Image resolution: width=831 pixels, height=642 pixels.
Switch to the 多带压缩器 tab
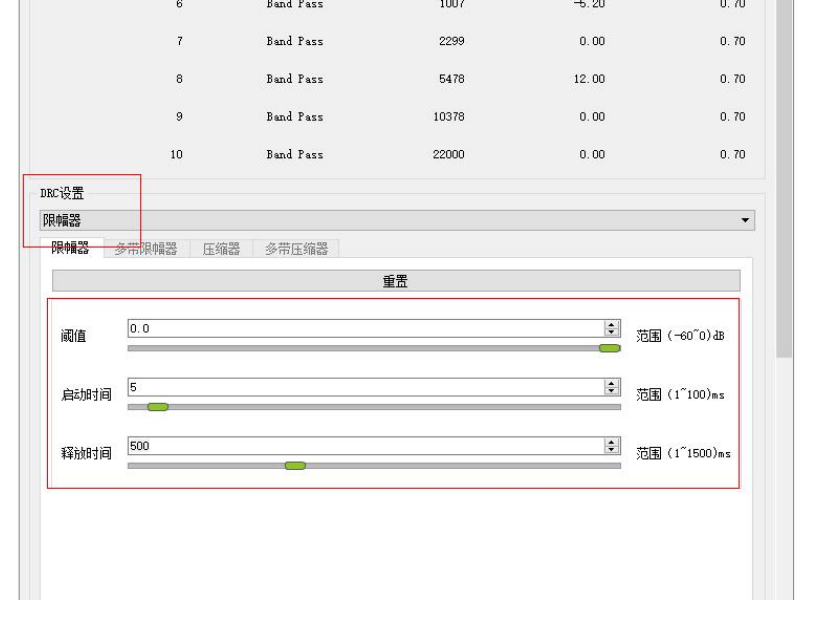[x=296, y=249]
